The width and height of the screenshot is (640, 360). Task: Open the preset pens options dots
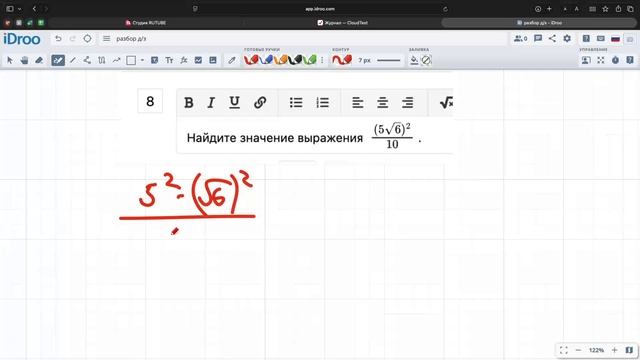pyautogui.click(x=322, y=60)
